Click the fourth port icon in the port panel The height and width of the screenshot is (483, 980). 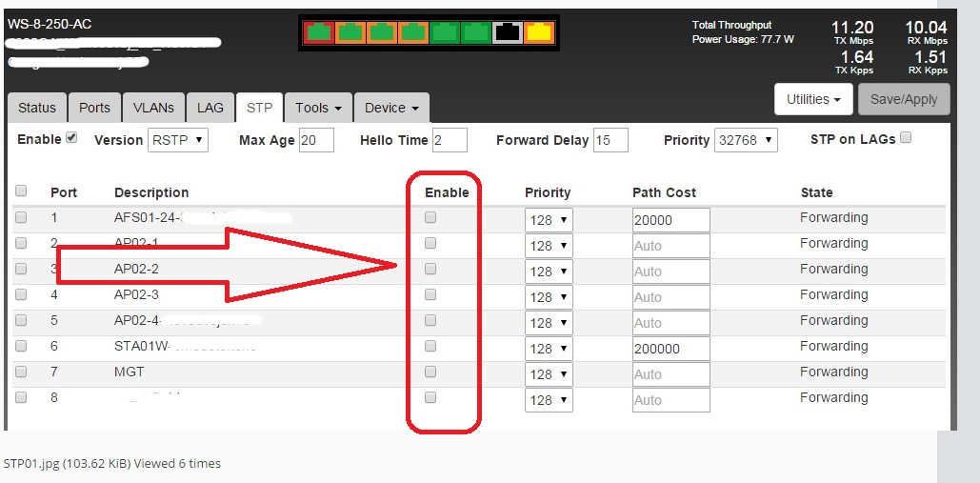pyautogui.click(x=413, y=32)
